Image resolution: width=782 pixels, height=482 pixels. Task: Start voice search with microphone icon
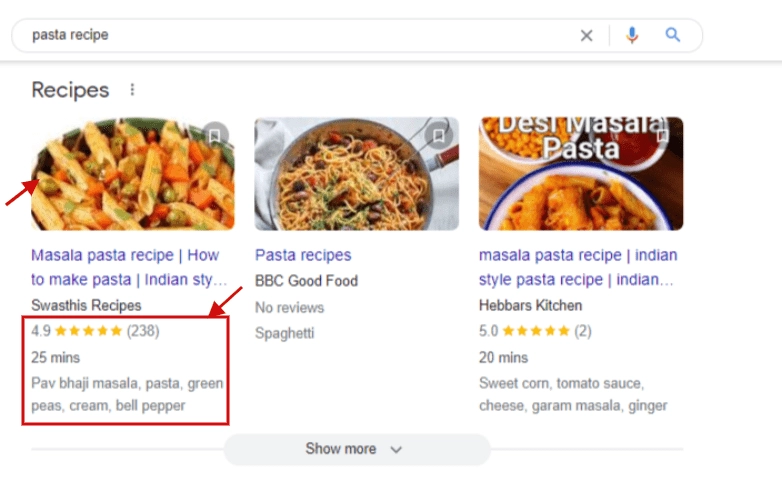click(x=631, y=35)
